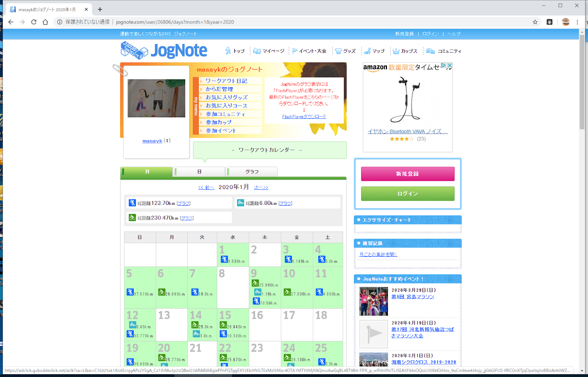Reload the JogNote page
The width and height of the screenshot is (588, 377).
coord(34,22)
